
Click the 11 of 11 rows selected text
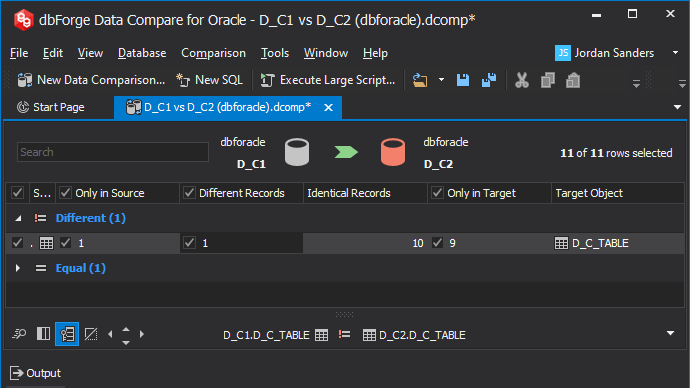[616, 153]
